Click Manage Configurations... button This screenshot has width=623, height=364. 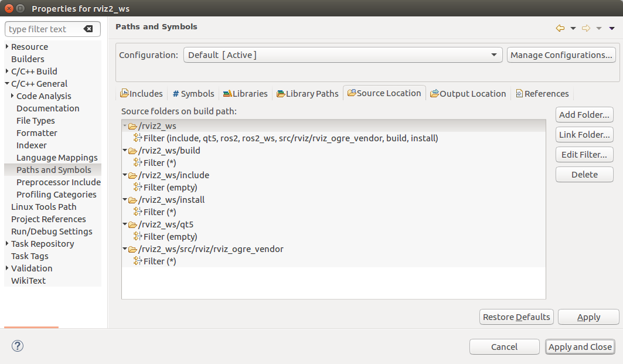point(561,55)
